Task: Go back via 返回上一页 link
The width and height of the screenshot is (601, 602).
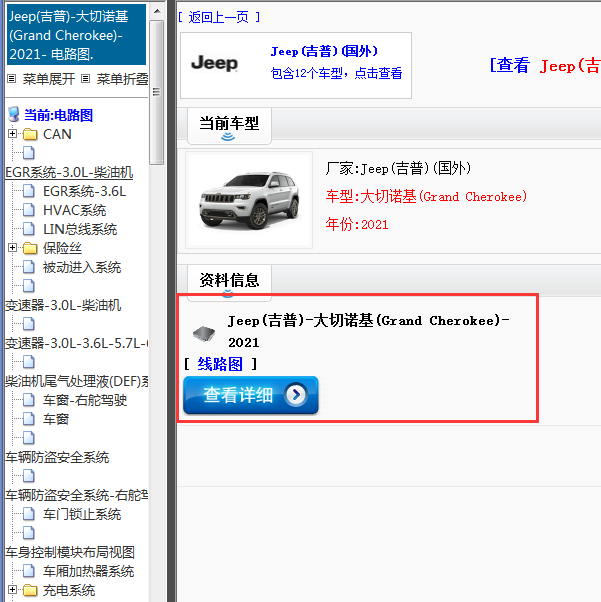Action: click(x=219, y=17)
